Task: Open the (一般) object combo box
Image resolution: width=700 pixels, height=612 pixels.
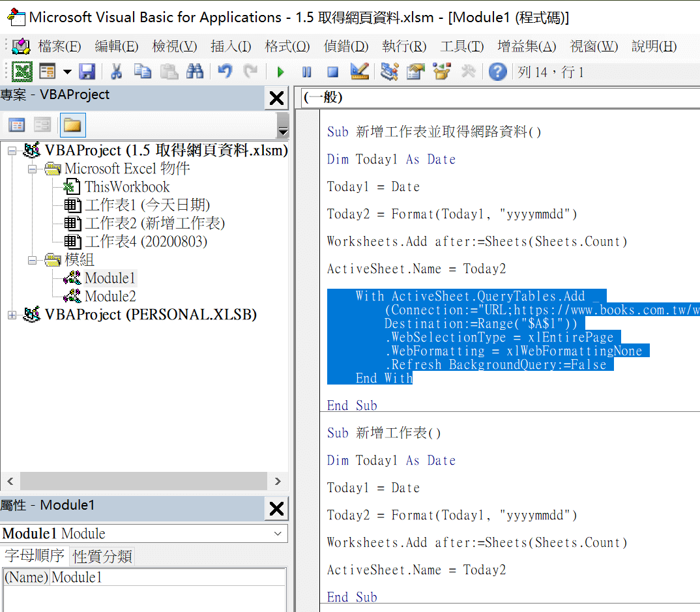Action: [499, 98]
